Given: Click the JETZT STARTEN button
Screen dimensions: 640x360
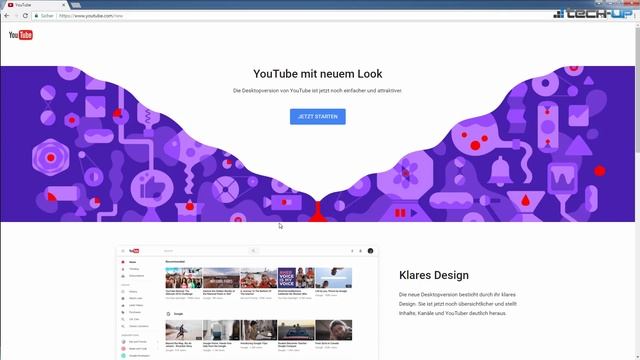Looking at the screenshot, I should click(318, 117).
